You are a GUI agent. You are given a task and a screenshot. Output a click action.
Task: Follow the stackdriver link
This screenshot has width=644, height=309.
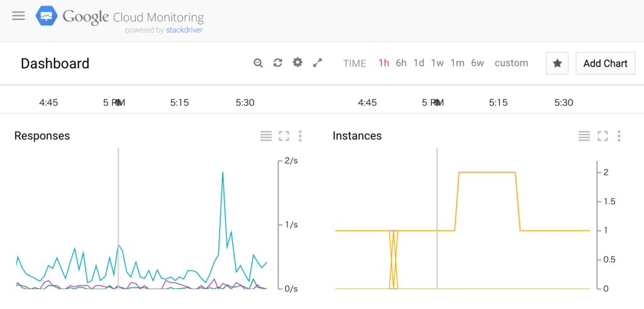click(x=184, y=30)
